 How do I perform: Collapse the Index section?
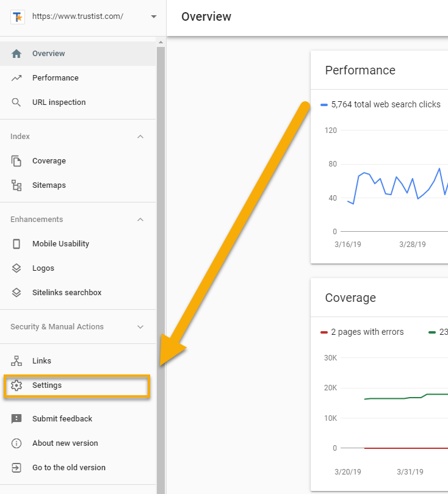pos(140,136)
